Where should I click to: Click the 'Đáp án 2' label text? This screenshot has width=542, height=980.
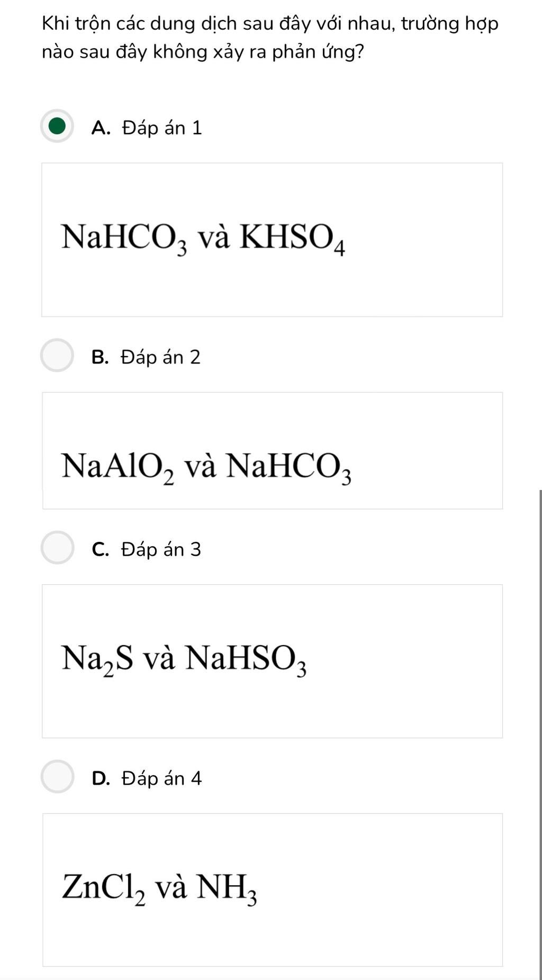coord(161,357)
